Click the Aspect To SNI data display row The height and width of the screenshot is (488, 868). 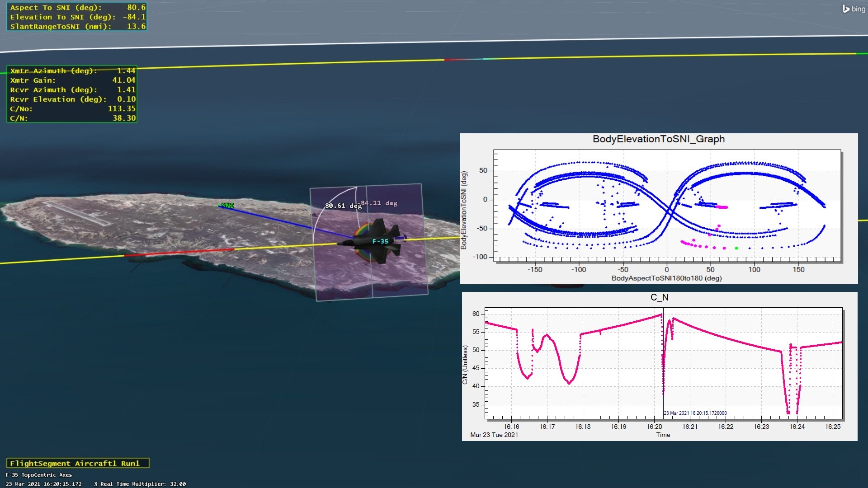(x=77, y=8)
